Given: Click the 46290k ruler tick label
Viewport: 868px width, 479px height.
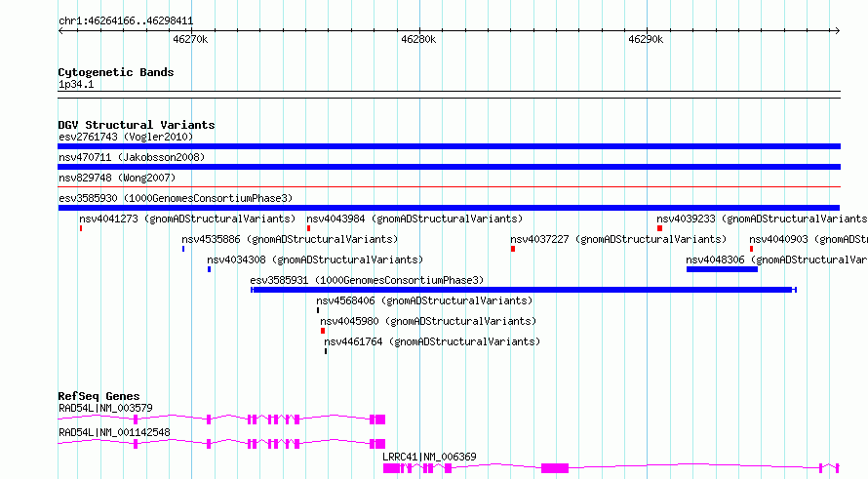Looking at the screenshot, I should pyautogui.click(x=646, y=39).
